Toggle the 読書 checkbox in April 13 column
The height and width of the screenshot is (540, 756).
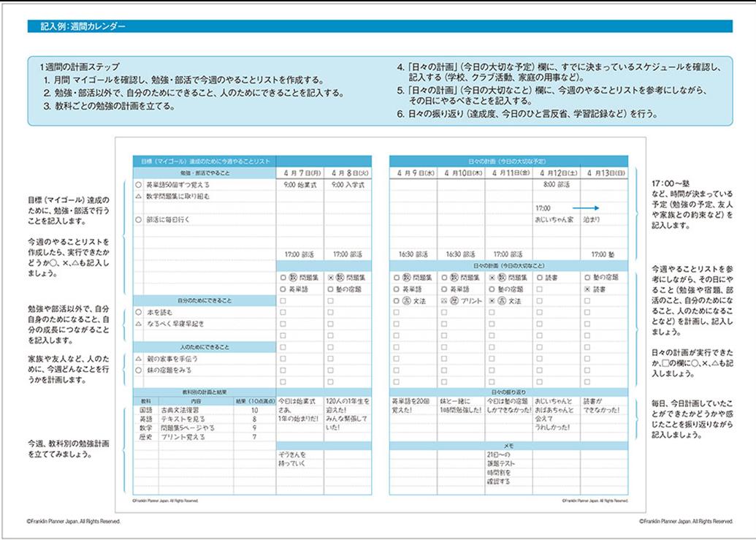(x=587, y=289)
